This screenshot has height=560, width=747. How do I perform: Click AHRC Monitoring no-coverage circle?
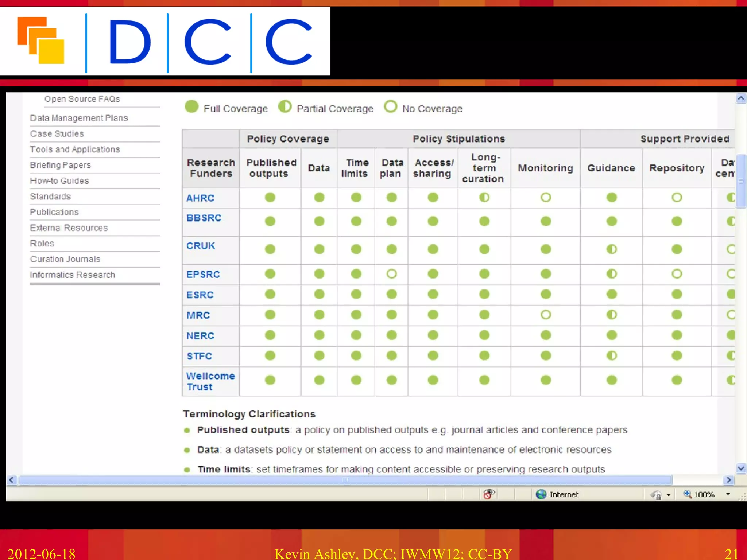point(546,198)
